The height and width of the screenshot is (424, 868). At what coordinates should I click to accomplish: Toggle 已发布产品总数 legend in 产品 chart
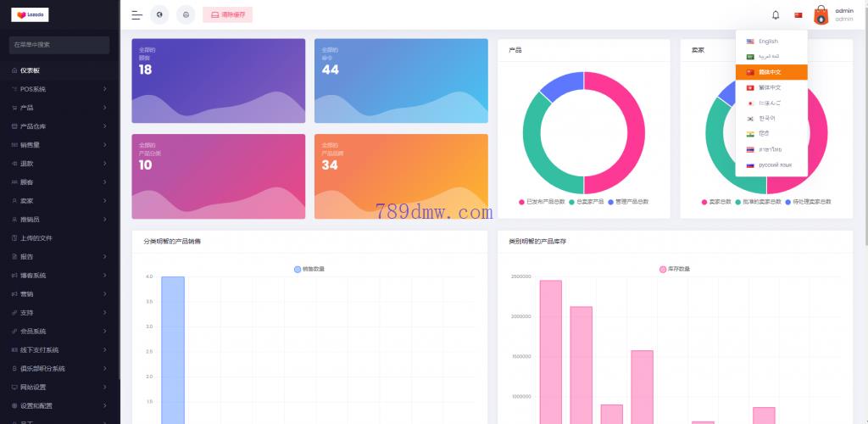coord(542,202)
